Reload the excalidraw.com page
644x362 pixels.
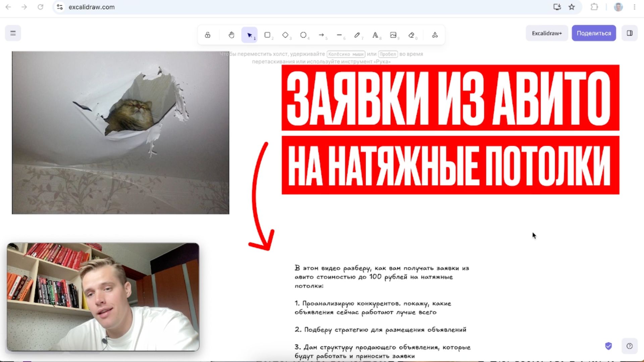pyautogui.click(x=40, y=7)
